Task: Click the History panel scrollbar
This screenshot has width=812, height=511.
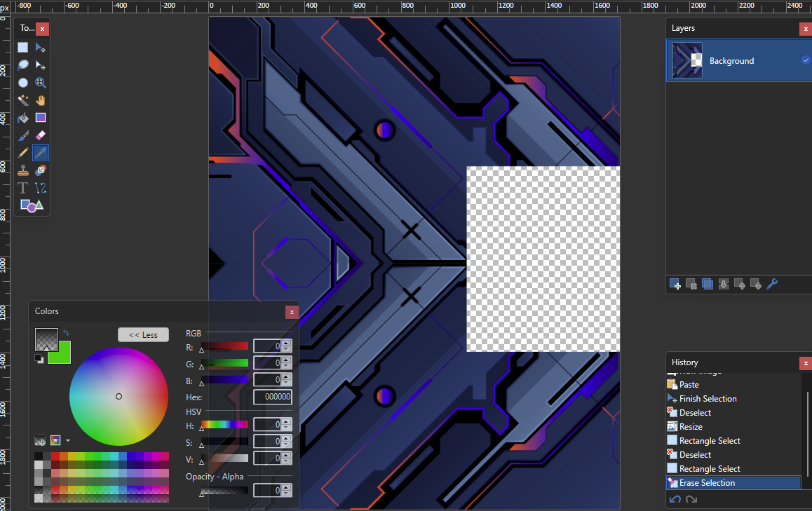Action: [x=807, y=434]
